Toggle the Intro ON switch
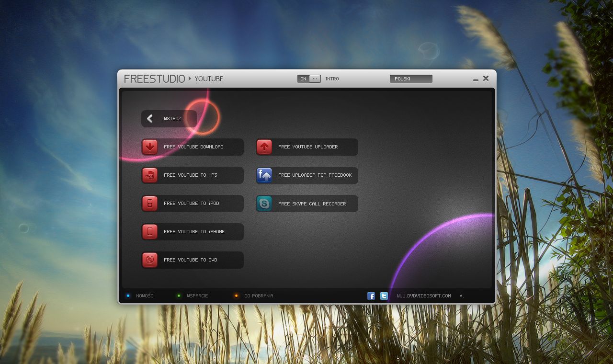Image resolution: width=613 pixels, height=364 pixels. pos(309,79)
